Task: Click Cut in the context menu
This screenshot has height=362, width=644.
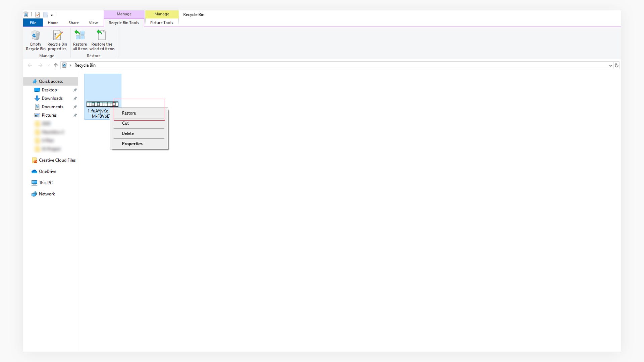Action: pyautogui.click(x=125, y=123)
